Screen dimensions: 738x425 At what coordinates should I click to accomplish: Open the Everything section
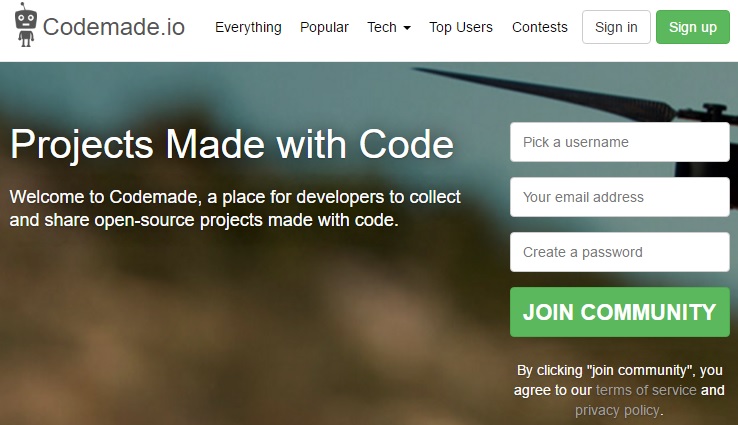(x=248, y=27)
